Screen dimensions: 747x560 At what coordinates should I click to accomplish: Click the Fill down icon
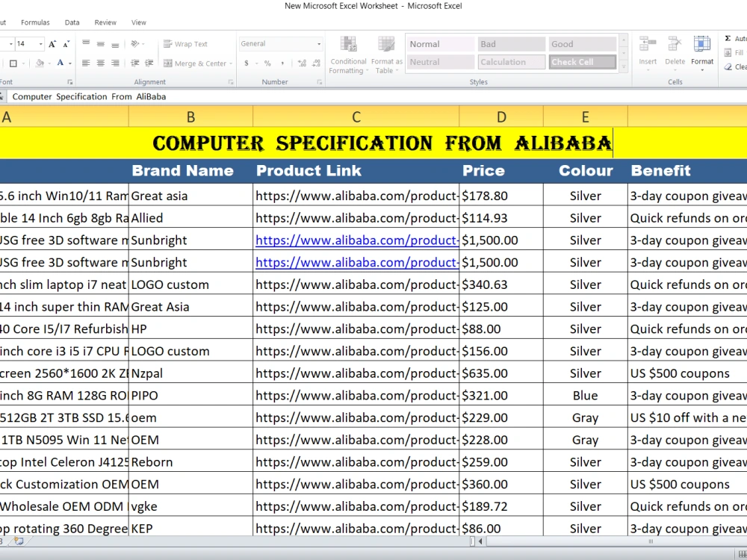click(x=728, y=52)
